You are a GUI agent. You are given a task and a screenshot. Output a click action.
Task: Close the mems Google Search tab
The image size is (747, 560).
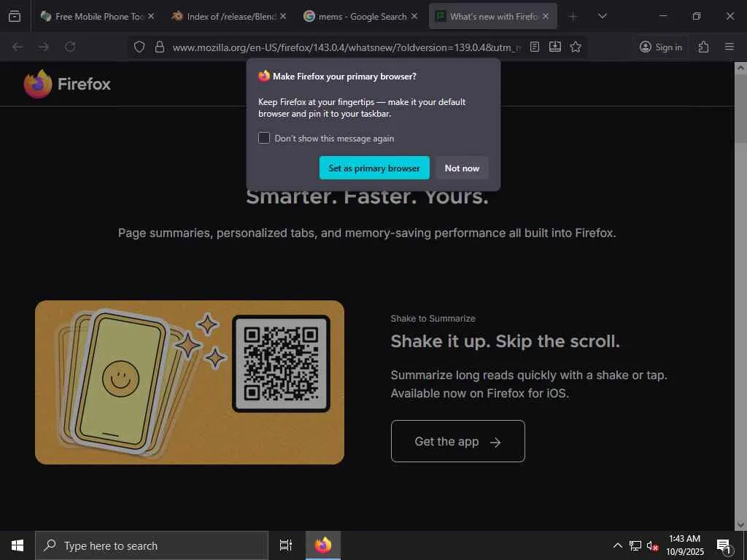[414, 16]
